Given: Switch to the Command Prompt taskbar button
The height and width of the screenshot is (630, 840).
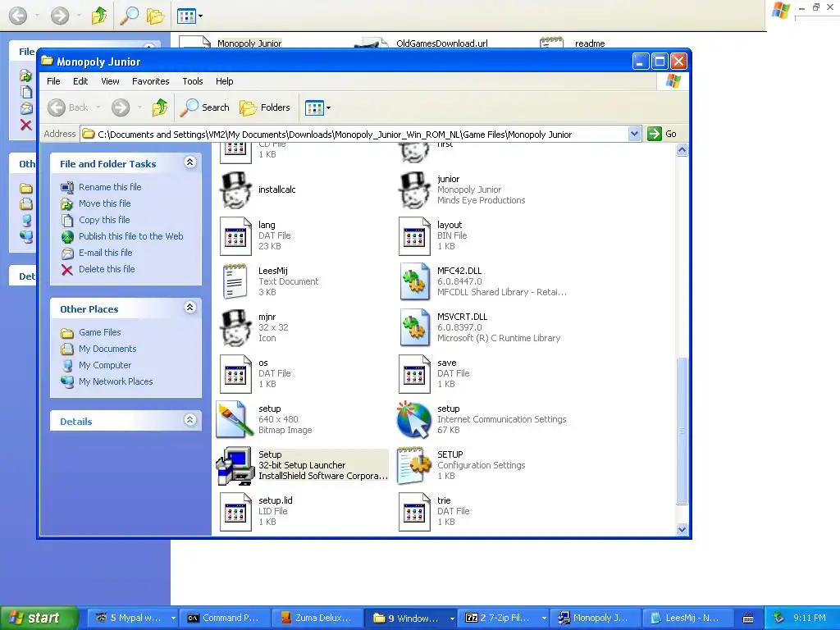Looking at the screenshot, I should pyautogui.click(x=224, y=619).
